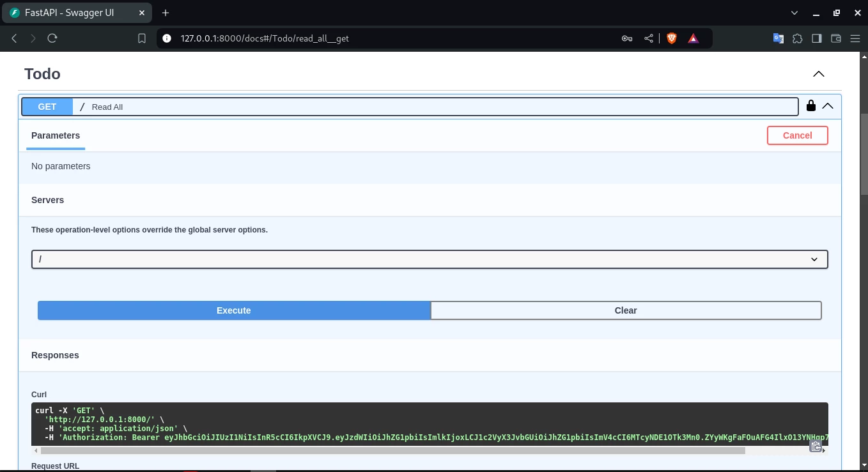Screen dimensions: 868x472
Task: Click the authorization lock icon on GET row
Action: click(810, 106)
